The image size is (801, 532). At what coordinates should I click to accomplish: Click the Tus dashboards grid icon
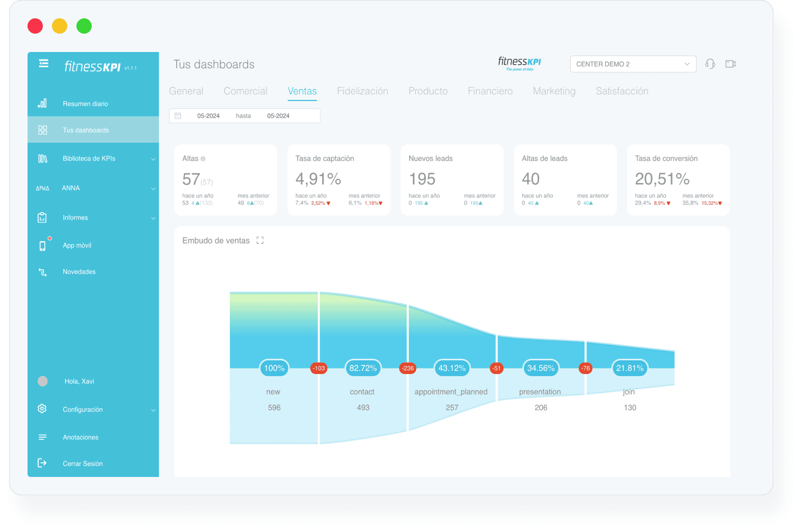[x=42, y=130]
